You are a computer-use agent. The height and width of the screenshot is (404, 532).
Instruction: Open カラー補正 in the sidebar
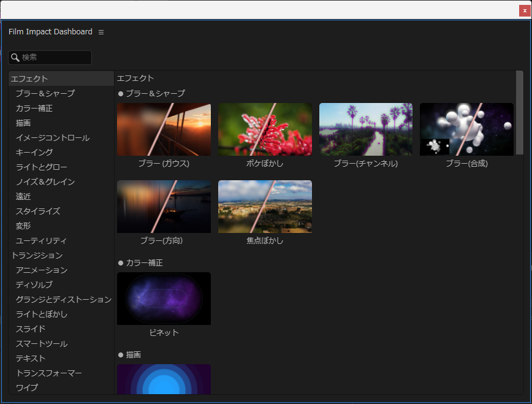point(34,109)
